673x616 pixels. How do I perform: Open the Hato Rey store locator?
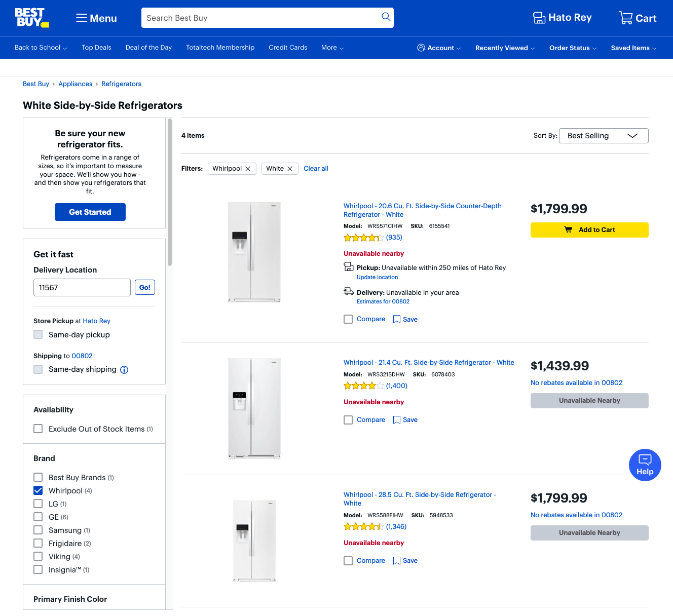[x=562, y=18]
